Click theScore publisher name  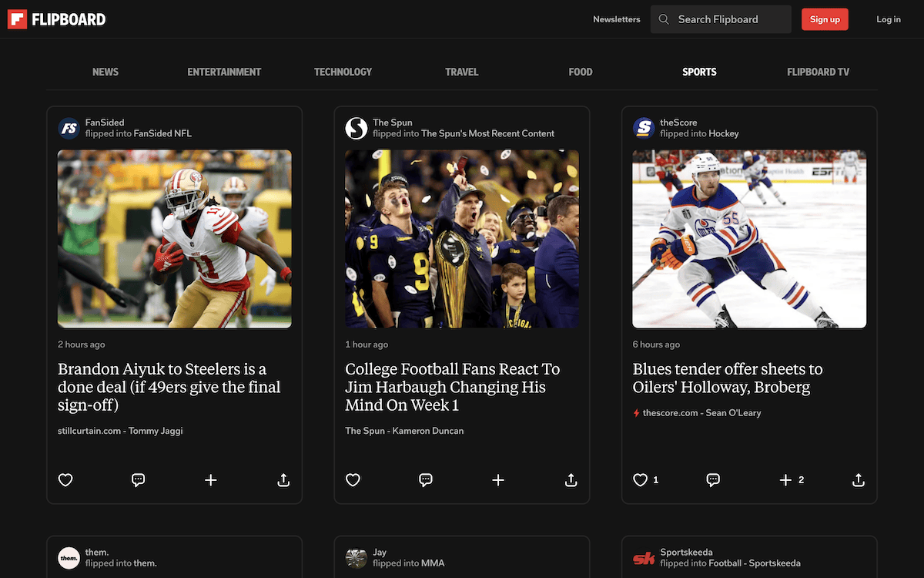[678, 123]
